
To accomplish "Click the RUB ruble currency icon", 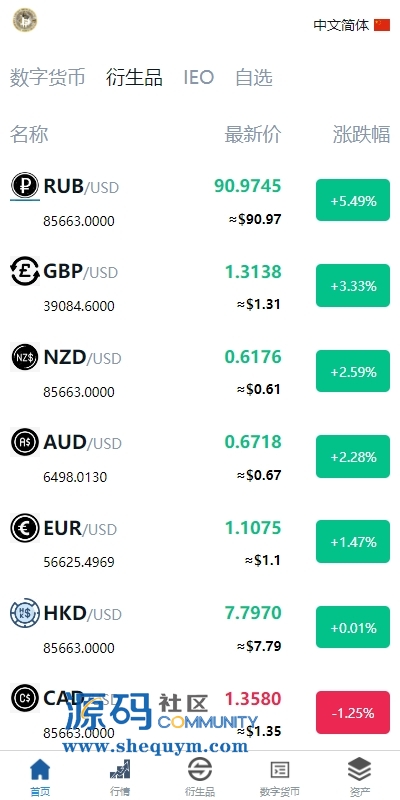I will 24,186.
